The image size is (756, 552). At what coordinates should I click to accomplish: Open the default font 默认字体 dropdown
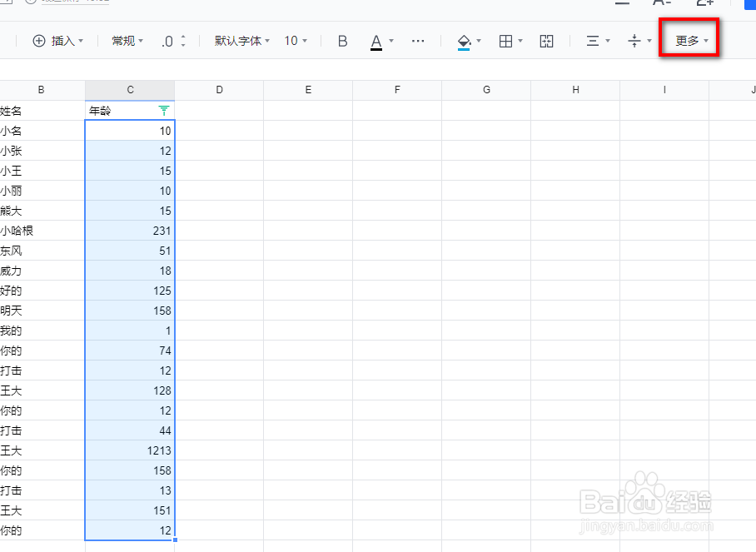point(242,41)
